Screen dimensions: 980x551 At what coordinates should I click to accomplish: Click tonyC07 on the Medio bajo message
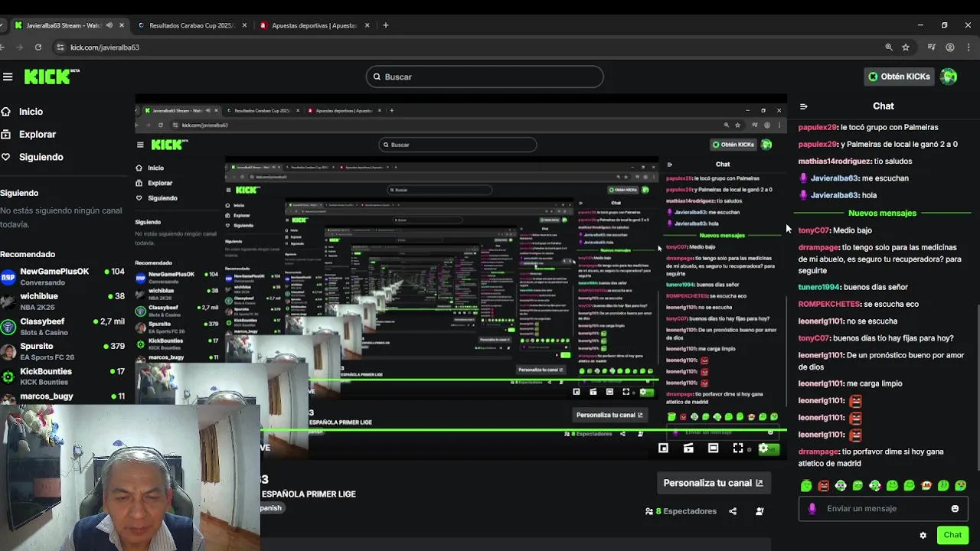tap(814, 230)
